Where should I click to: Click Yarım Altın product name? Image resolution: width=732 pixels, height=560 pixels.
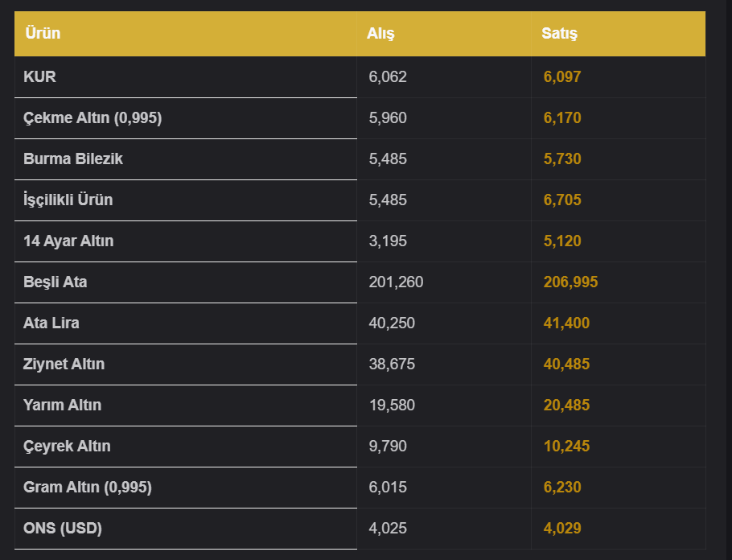tap(62, 405)
